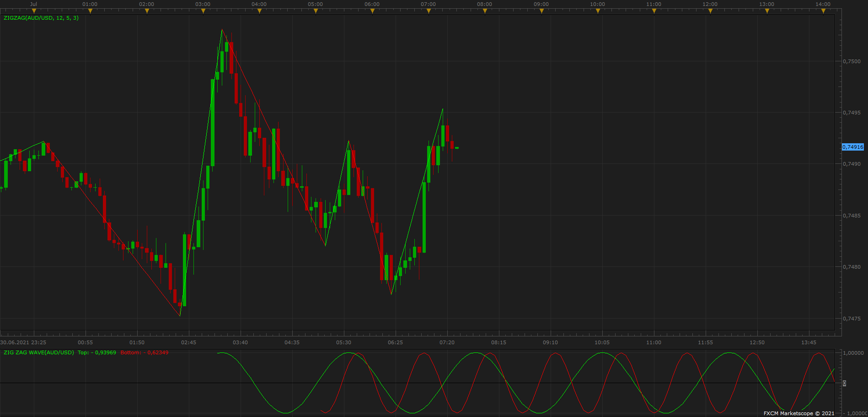Click the blue current price tag 0,74916
Image resolution: width=868 pixels, height=417 pixels.
point(853,147)
